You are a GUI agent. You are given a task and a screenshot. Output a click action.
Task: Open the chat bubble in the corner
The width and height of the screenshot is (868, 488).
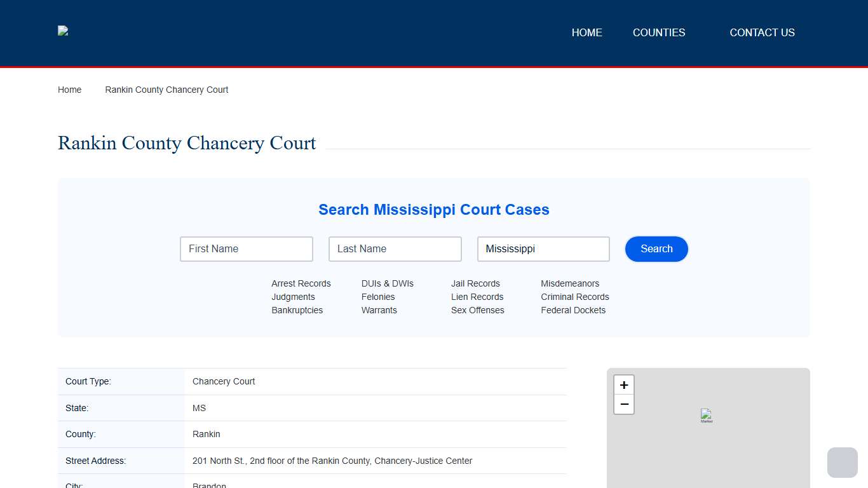coord(842,462)
